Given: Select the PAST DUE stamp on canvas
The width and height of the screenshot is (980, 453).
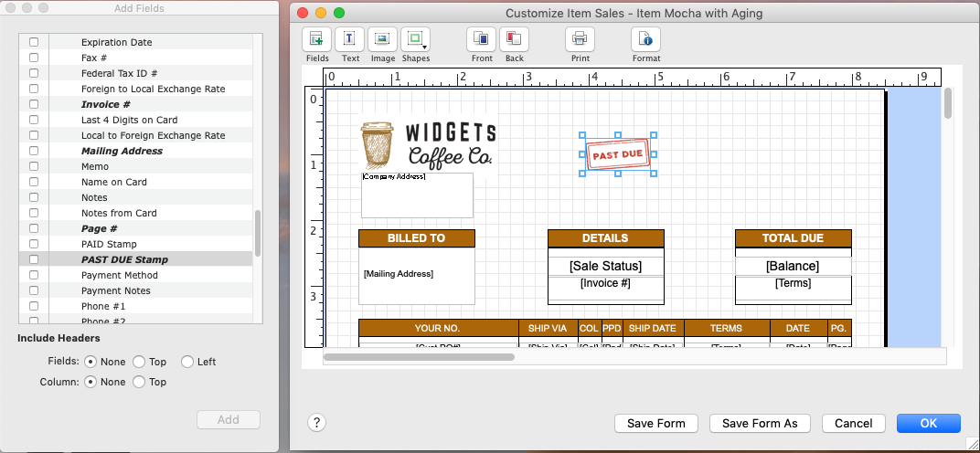Looking at the screenshot, I should tap(618, 154).
